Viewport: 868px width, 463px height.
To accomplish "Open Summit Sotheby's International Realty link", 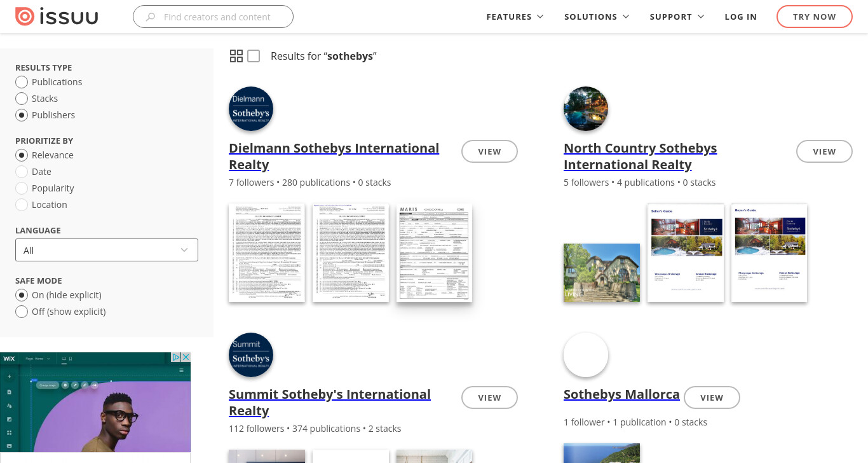I will (x=330, y=403).
